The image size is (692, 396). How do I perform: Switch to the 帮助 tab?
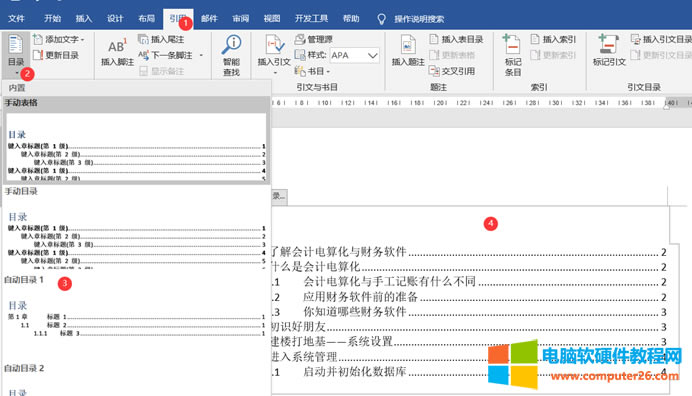[351, 19]
